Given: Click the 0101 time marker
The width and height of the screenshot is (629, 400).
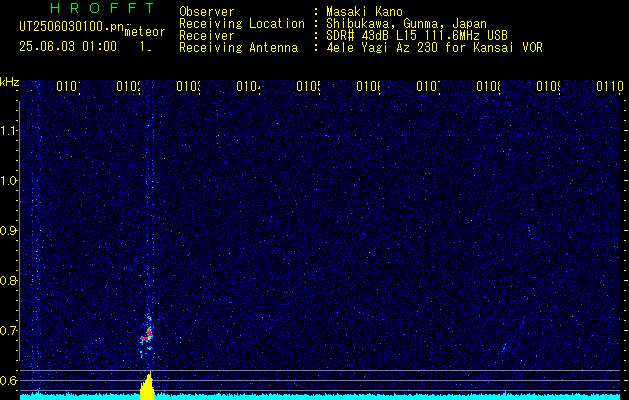Looking at the screenshot, I should tap(68, 86).
